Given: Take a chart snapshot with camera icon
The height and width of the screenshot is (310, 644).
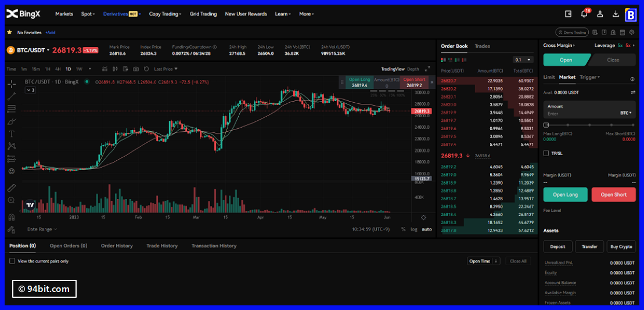Looking at the screenshot, I should pyautogui.click(x=135, y=69).
